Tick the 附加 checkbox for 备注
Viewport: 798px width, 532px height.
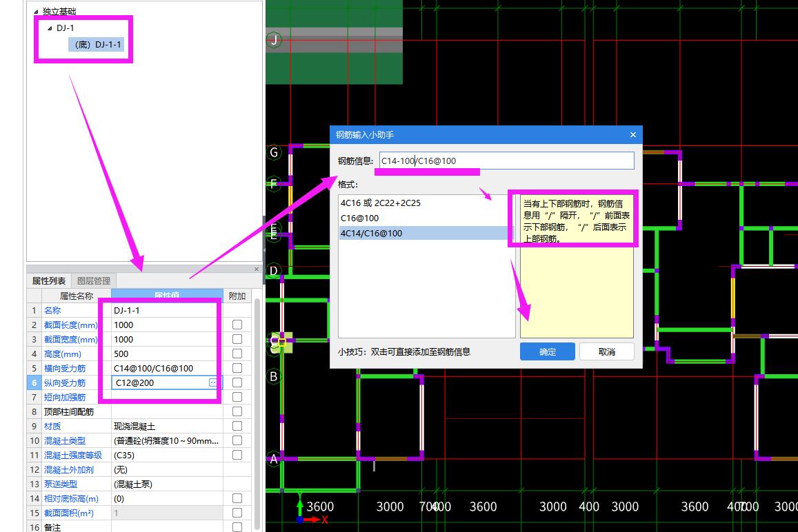coord(237,527)
